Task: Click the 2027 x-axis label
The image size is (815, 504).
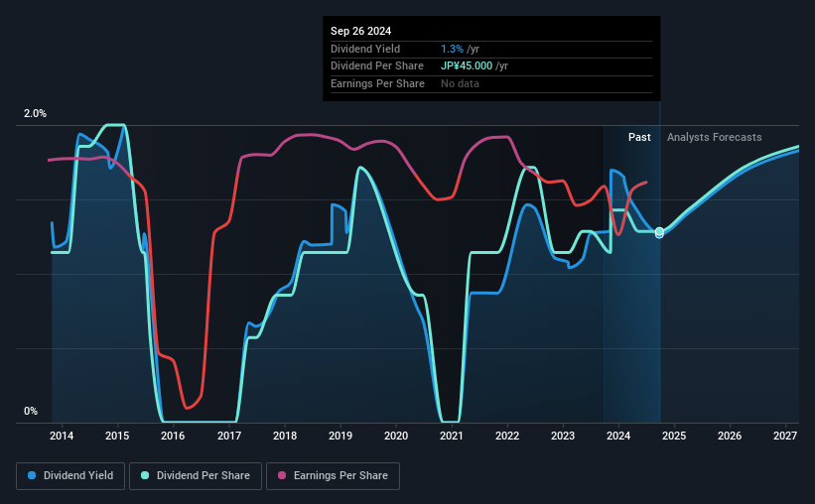Action: [785, 436]
